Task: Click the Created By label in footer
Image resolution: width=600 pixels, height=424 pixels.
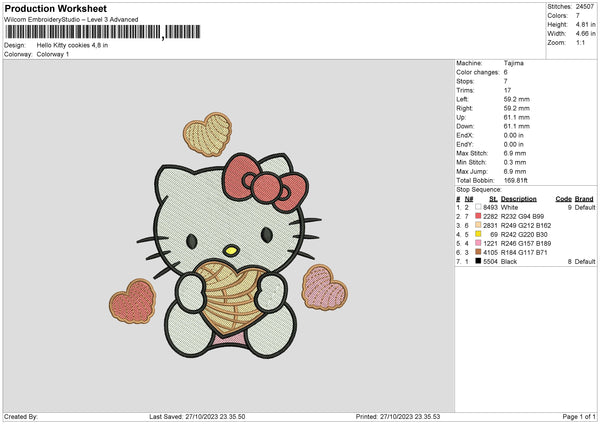Action: (x=21, y=416)
